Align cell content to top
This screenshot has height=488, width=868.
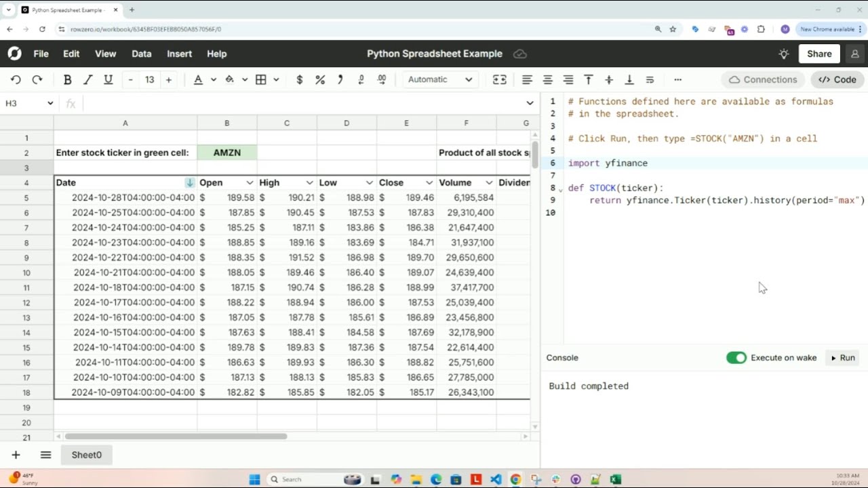[589, 80]
